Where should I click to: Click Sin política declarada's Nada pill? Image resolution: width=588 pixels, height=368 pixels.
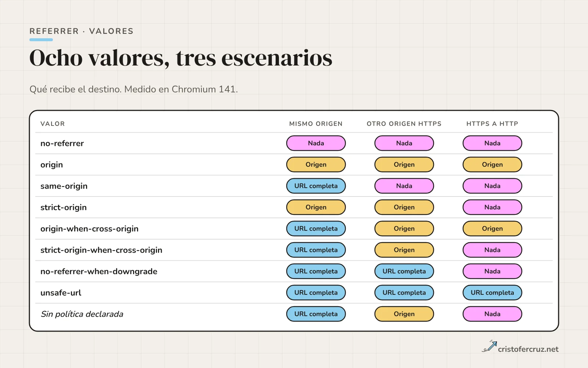click(492, 314)
